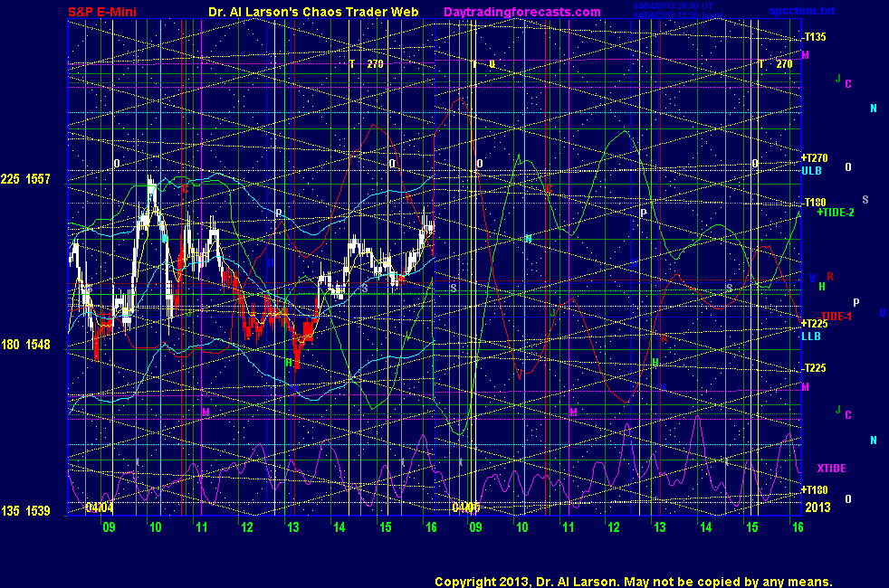Select the "Dr. Al Larson's Chaos Trader Web" heading
This screenshot has width=889, height=588.
[313, 12]
